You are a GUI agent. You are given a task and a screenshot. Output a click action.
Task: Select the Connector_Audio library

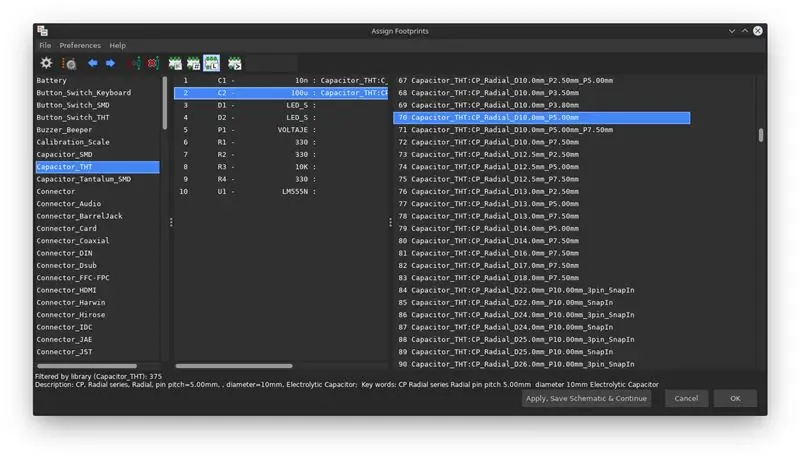[97, 203]
